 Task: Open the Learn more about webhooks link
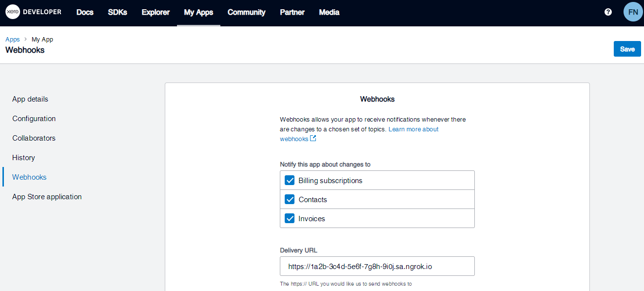(413, 129)
